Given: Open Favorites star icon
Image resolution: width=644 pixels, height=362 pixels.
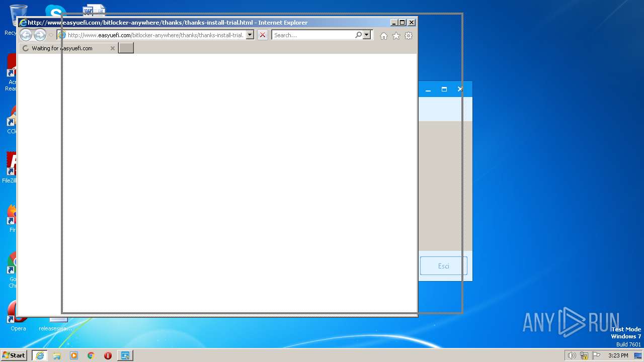Looking at the screenshot, I should [396, 36].
